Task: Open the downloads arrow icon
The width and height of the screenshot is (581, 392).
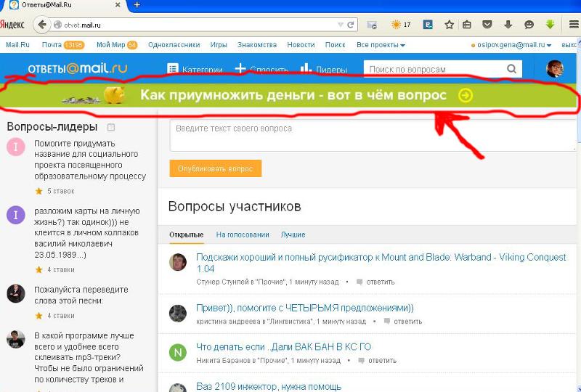Action: tap(508, 25)
